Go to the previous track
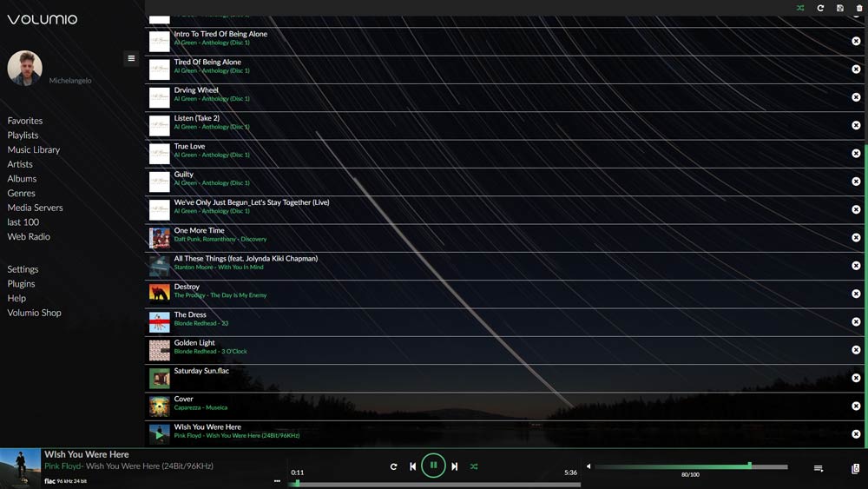 pos(413,466)
